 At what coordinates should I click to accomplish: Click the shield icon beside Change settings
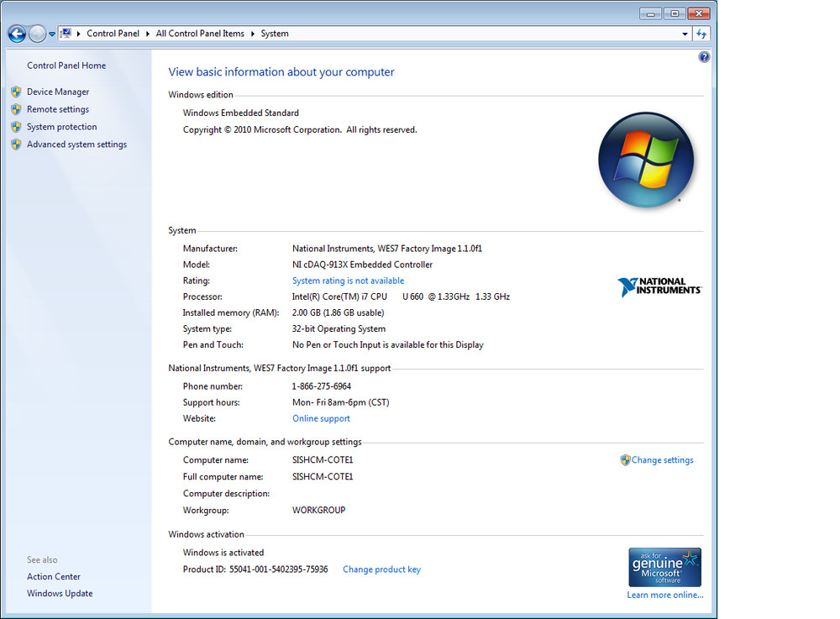click(625, 460)
